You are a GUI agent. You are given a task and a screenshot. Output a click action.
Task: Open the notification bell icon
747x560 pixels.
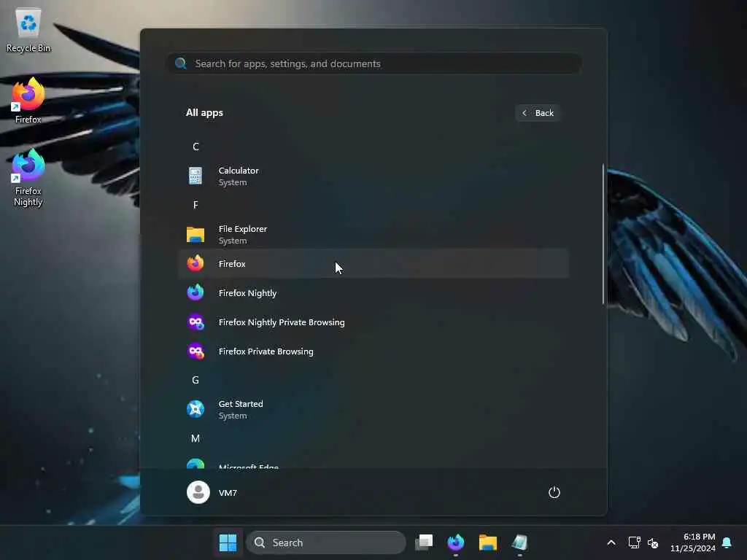[727, 542]
